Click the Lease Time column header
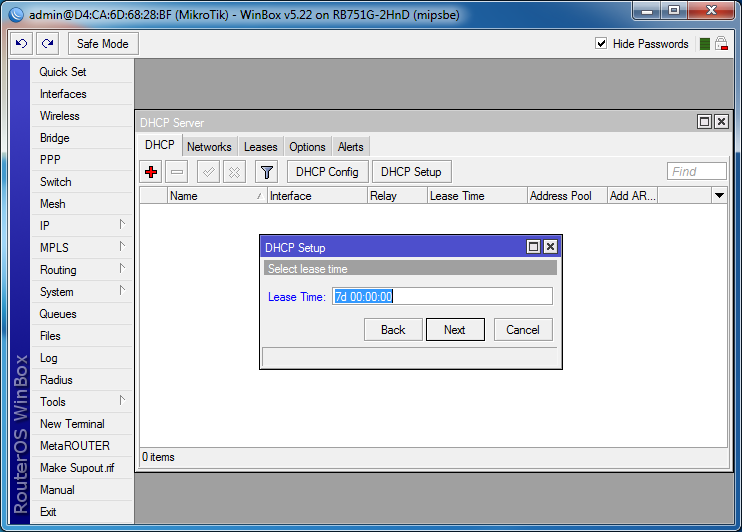 point(477,196)
